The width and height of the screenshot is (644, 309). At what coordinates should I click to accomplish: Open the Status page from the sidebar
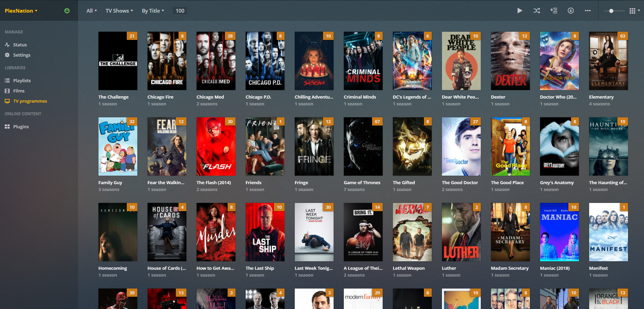[x=20, y=45]
